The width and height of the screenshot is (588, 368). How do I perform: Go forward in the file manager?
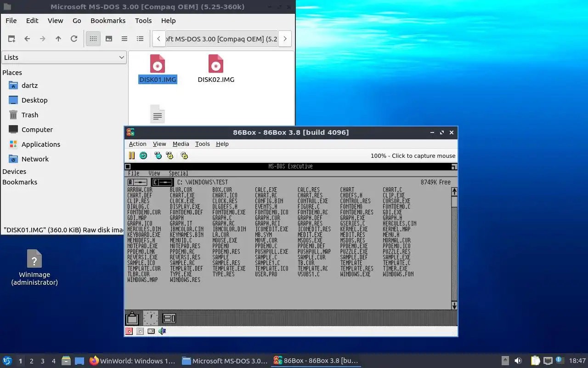tap(43, 39)
